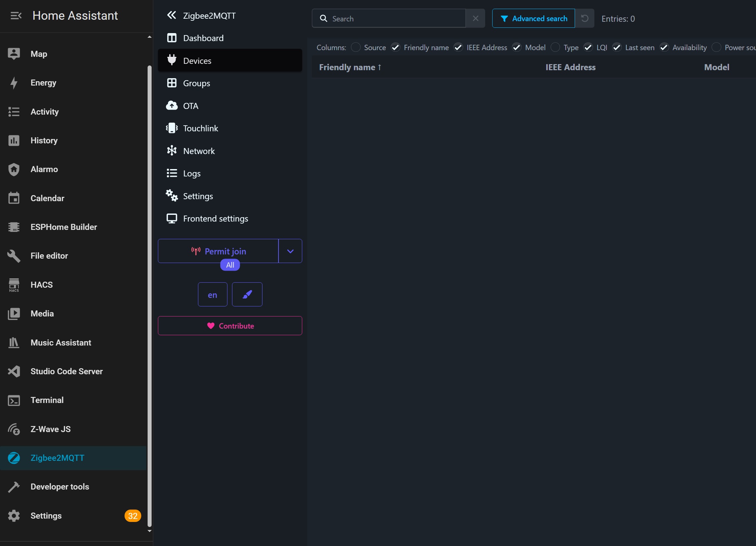This screenshot has height=546, width=756.
Task: Go to the OTA menu item
Action: (190, 106)
